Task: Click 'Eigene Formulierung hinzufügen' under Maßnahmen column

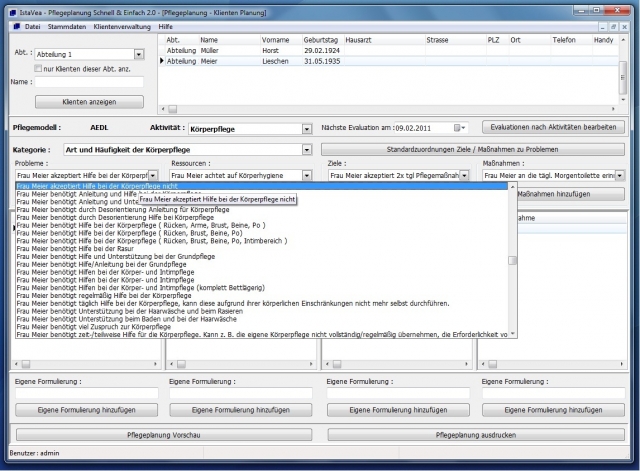Action: coord(553,410)
